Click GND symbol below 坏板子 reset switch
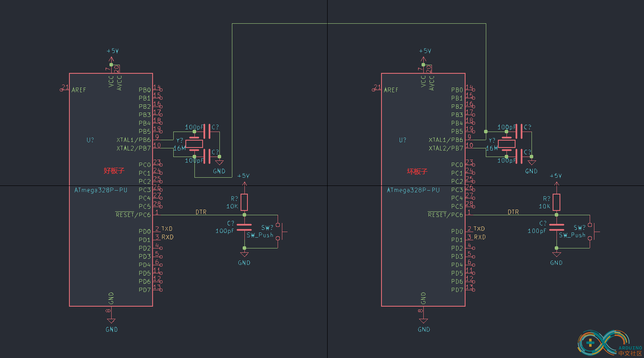This screenshot has height=358, width=644. (x=556, y=258)
